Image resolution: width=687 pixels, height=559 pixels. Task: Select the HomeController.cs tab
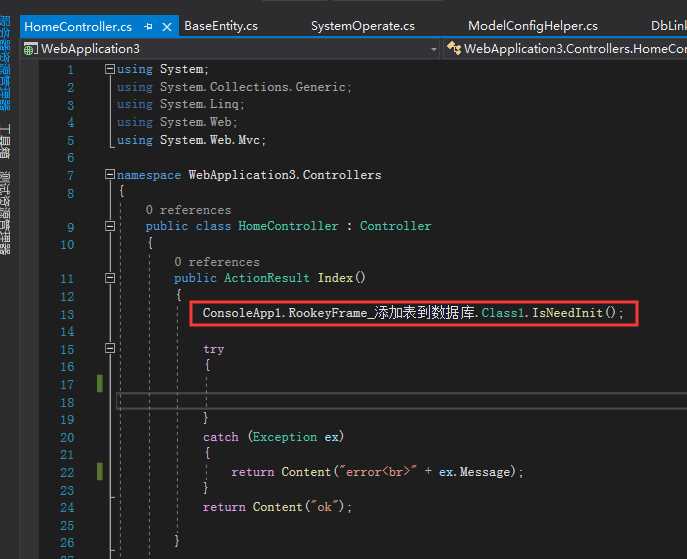(x=78, y=27)
